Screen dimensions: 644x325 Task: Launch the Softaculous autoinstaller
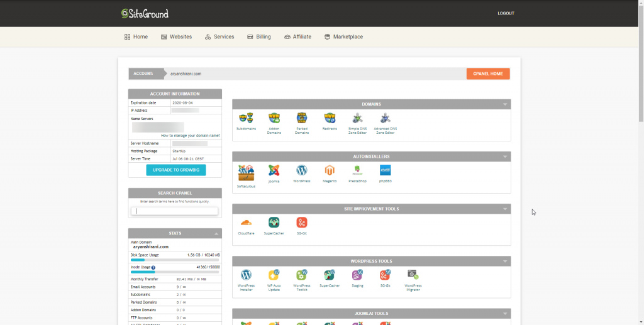tap(246, 171)
